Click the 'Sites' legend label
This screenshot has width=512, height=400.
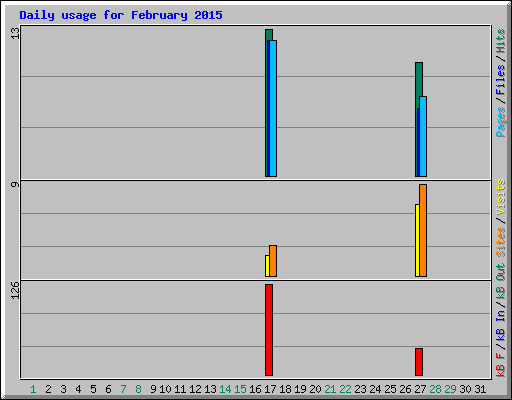tap(501, 242)
